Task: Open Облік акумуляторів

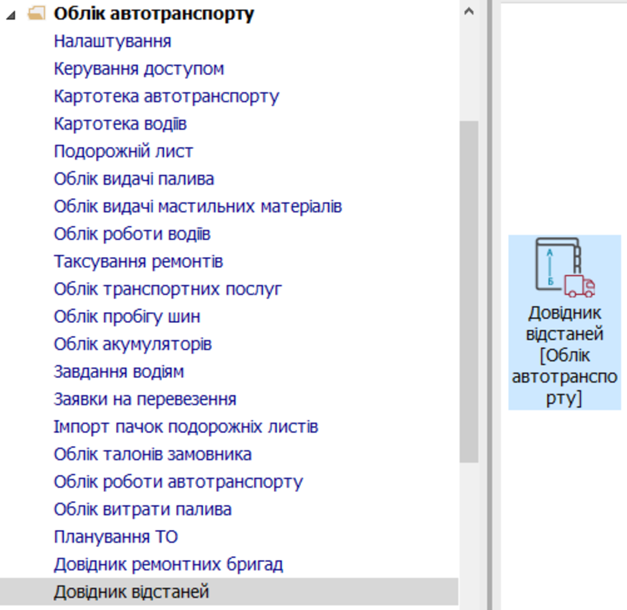Action: tap(133, 344)
